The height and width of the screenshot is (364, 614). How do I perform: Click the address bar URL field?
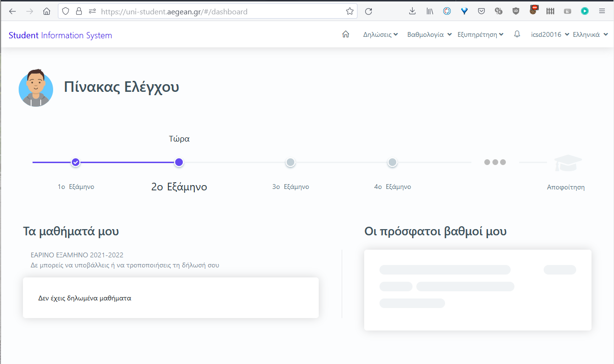(215, 11)
